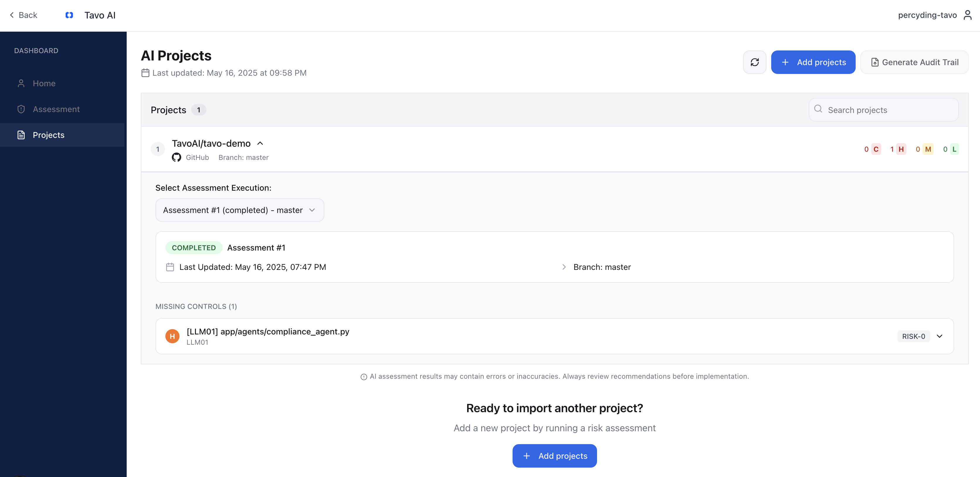980x477 pixels.
Task: Select Projects in the sidebar
Action: [48, 135]
